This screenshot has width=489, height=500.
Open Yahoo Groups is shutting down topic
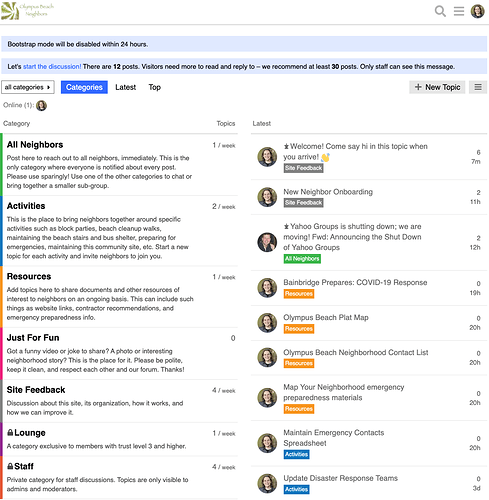352,237
